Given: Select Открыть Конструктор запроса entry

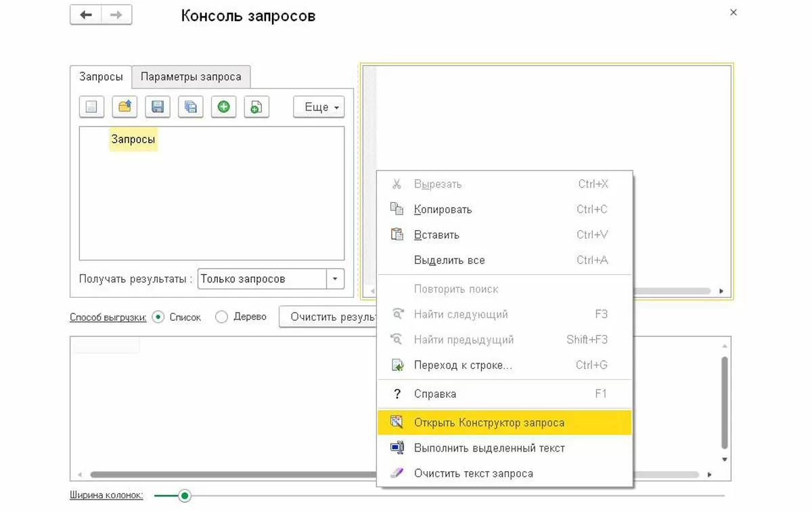Looking at the screenshot, I should [504, 422].
